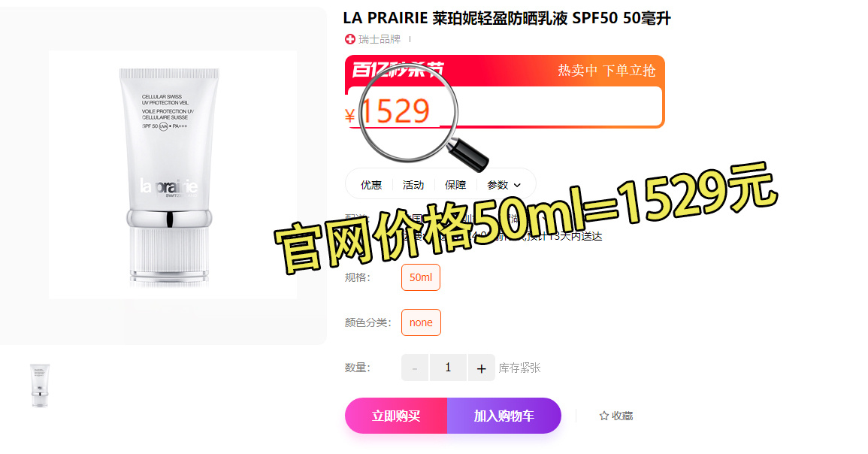This screenshot has height=454, width=868.
Task: Click the yen price symbol
Action: pos(350,115)
